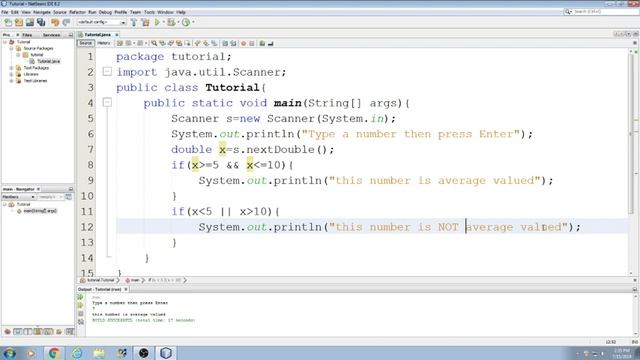Image resolution: width=640 pixels, height=360 pixels.
Task: Click the Search (Ctrl+I) field
Action: 602,12
